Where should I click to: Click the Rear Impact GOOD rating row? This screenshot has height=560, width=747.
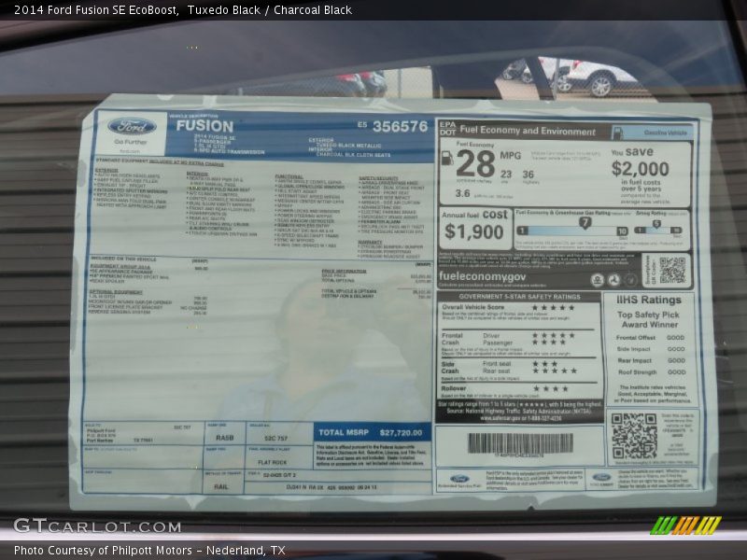coord(651,360)
